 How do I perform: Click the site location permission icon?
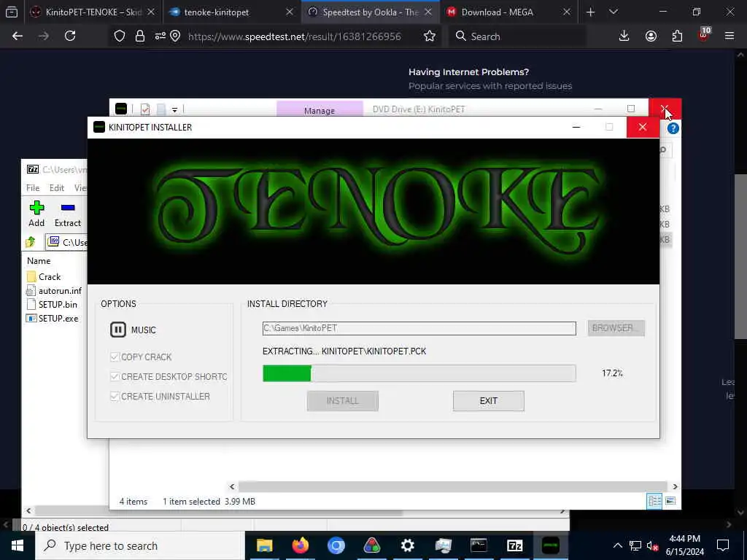coord(175,36)
